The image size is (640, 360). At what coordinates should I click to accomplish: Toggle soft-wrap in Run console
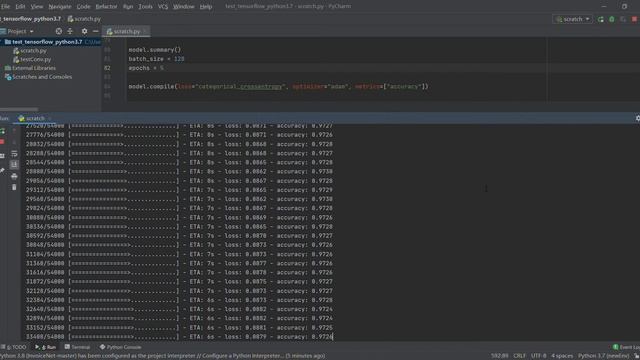coord(14,154)
